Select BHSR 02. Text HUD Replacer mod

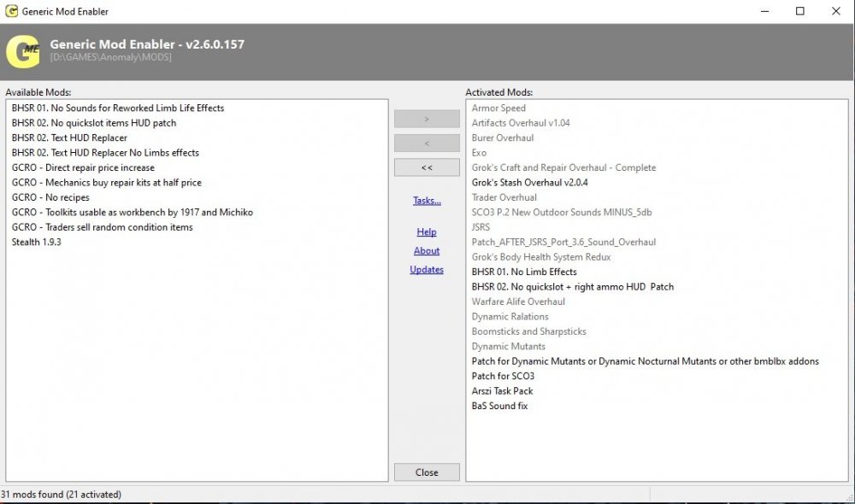click(69, 138)
